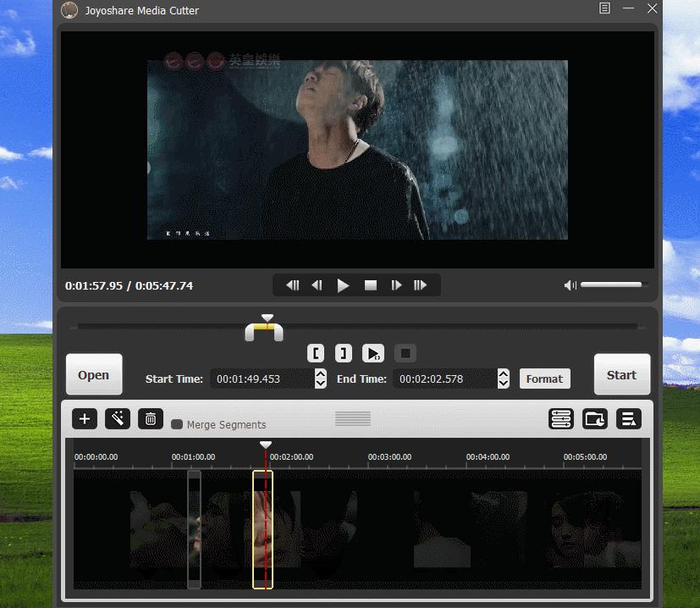The height and width of the screenshot is (608, 700).
Task: Open the edit magic wand tool
Action: coord(118,419)
